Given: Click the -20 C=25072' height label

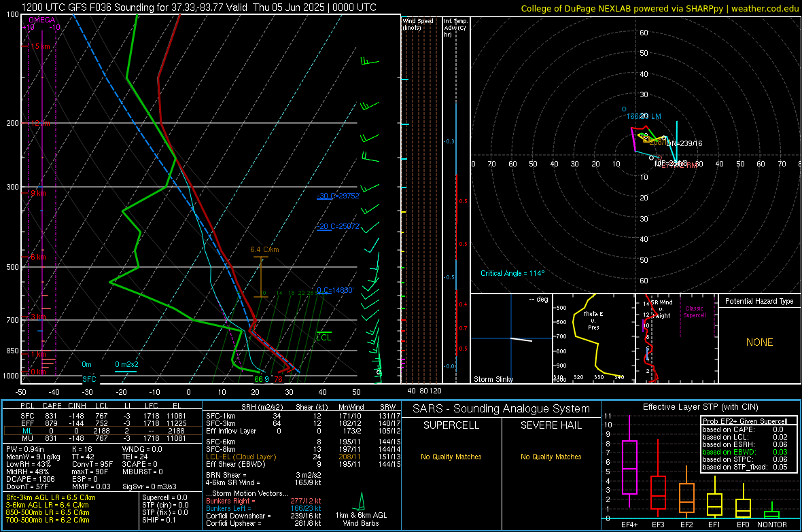Looking at the screenshot, I should 338,226.
